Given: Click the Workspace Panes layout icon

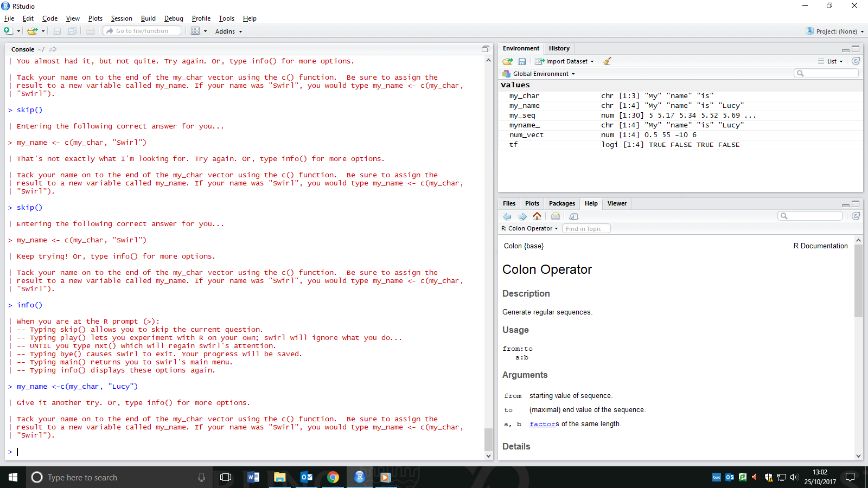Looking at the screenshot, I should pos(195,31).
